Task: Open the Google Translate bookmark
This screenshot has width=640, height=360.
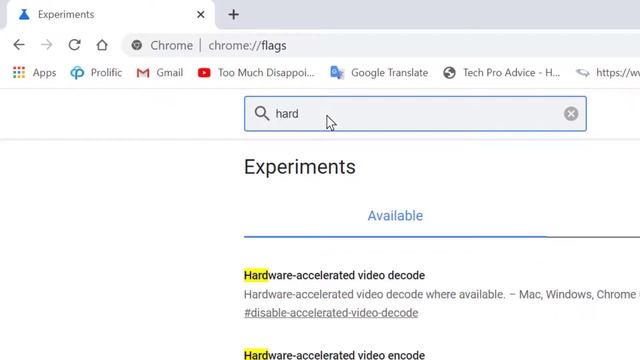Action: [x=379, y=73]
